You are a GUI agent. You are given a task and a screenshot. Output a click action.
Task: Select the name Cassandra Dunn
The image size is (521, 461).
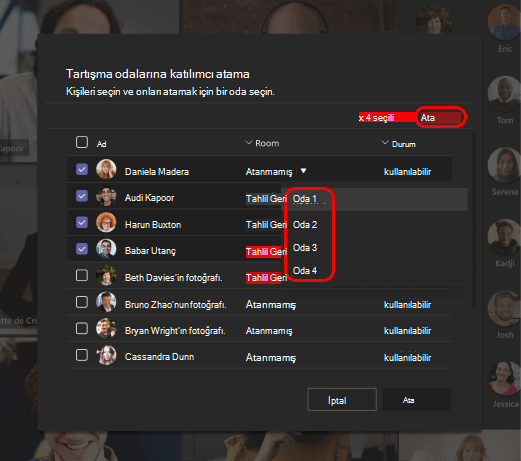click(159, 357)
